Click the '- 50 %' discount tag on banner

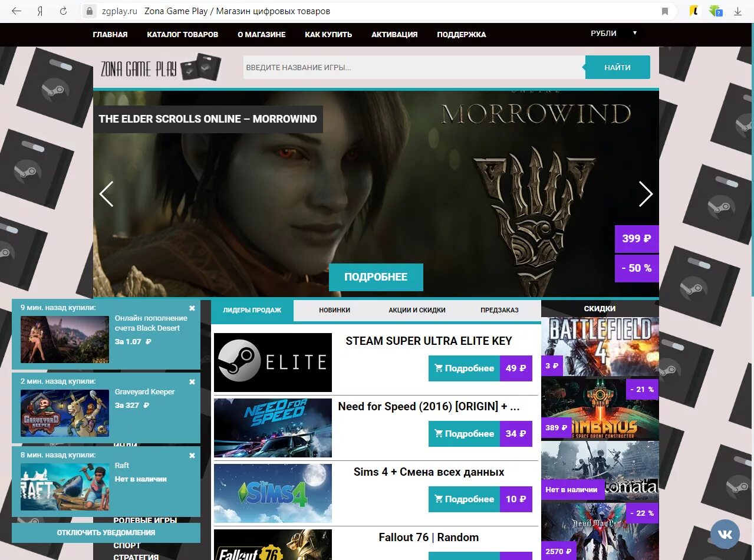pyautogui.click(x=637, y=268)
